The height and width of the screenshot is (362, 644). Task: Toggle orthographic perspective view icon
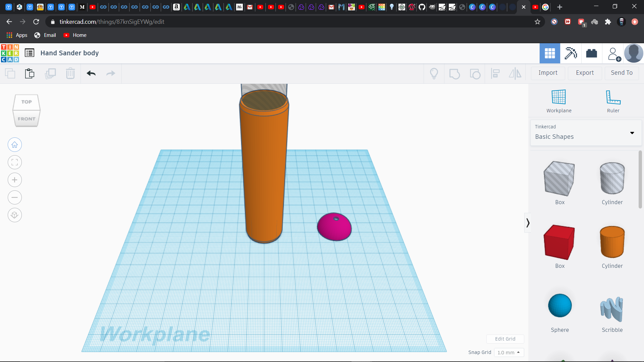click(15, 215)
